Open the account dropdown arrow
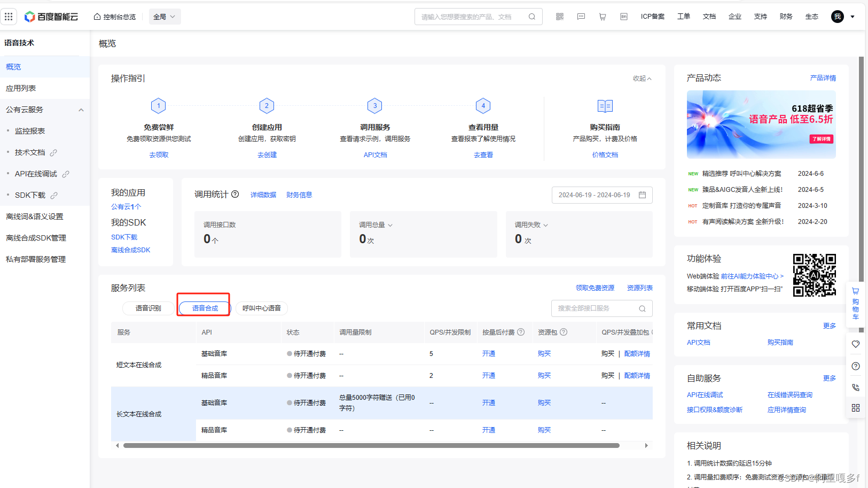Screen dimensions: 868x488 (853, 17)
